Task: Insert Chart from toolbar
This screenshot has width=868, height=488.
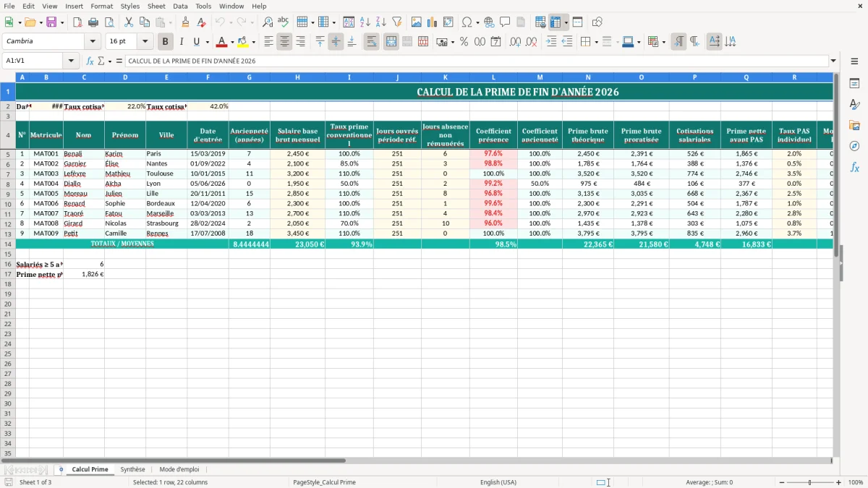Action: 433,22
